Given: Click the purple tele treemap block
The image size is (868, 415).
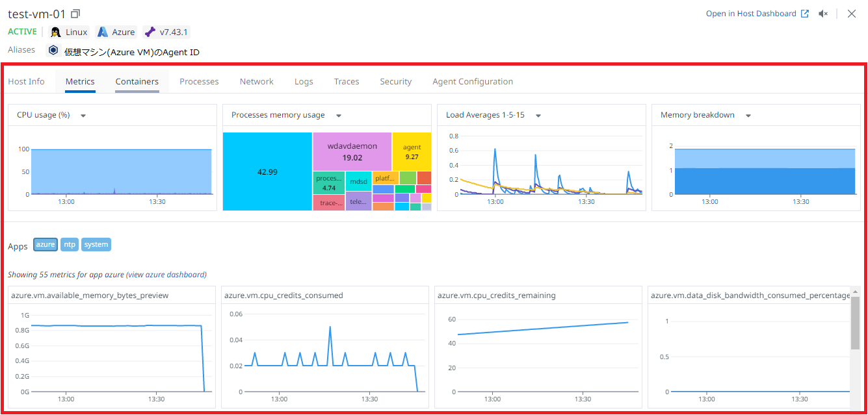Looking at the screenshot, I should click(x=359, y=201).
